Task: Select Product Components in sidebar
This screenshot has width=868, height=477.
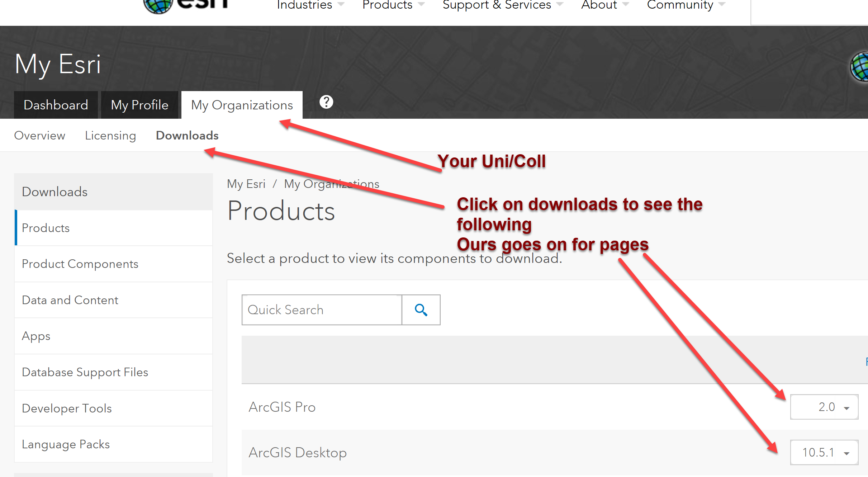Action: point(80,264)
